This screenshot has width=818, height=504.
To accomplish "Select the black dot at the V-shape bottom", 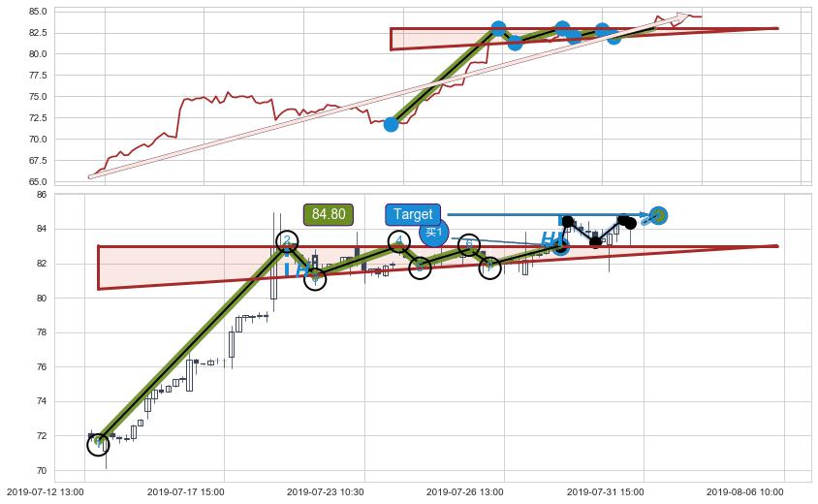I will pyautogui.click(x=596, y=242).
